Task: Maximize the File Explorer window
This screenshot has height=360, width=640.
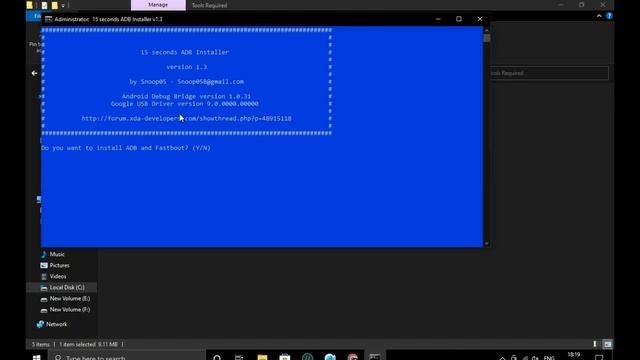Action: click(582, 5)
